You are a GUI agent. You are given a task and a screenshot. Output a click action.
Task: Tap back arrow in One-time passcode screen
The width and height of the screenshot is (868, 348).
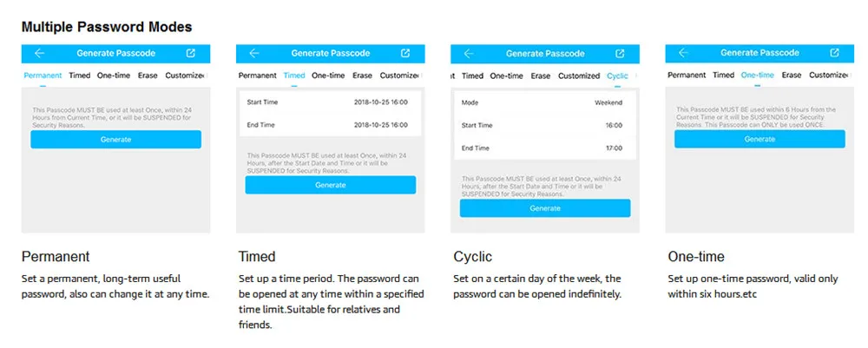click(x=683, y=54)
